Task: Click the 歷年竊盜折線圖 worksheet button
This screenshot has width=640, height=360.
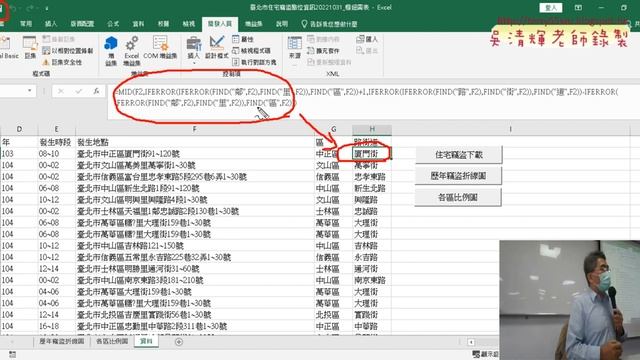Action: pos(458,176)
